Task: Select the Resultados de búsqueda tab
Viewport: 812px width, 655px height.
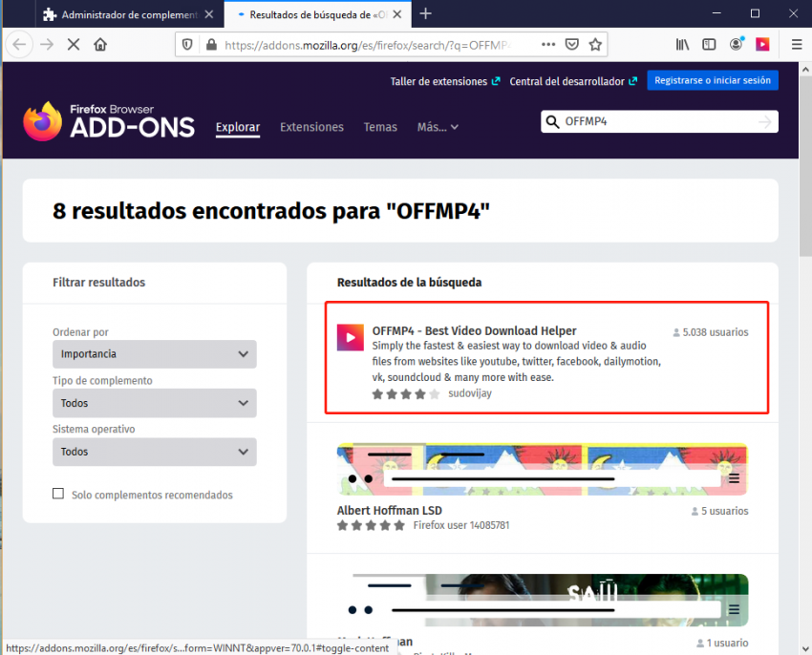Action: 317,14
